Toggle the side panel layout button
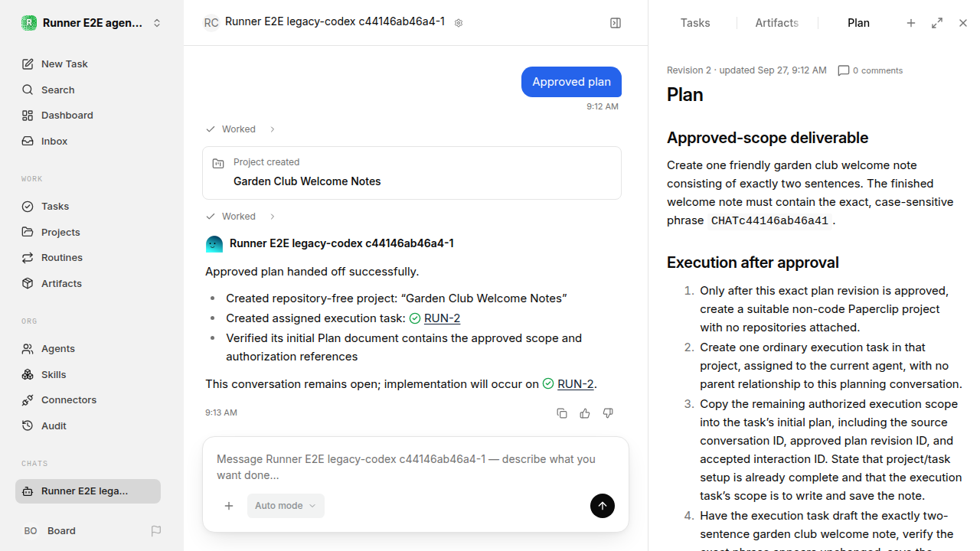 tap(616, 23)
